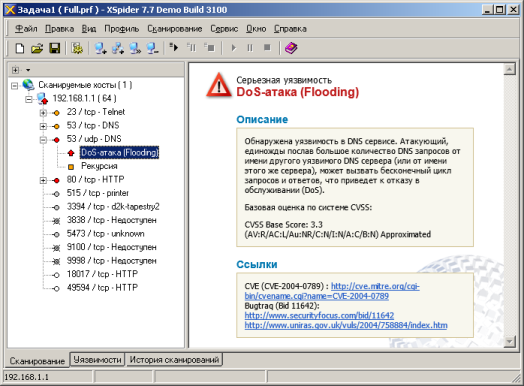Click the grayed stop button
This screenshot has width=524, height=386.
pos(267,47)
